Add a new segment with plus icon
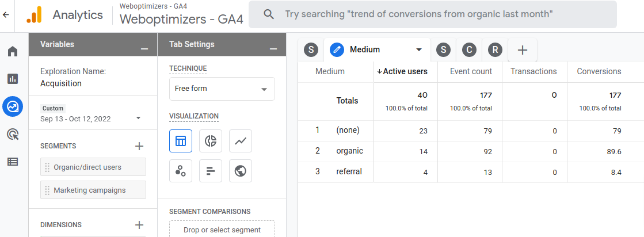Image resolution: width=644 pixels, height=237 pixels. [x=139, y=146]
